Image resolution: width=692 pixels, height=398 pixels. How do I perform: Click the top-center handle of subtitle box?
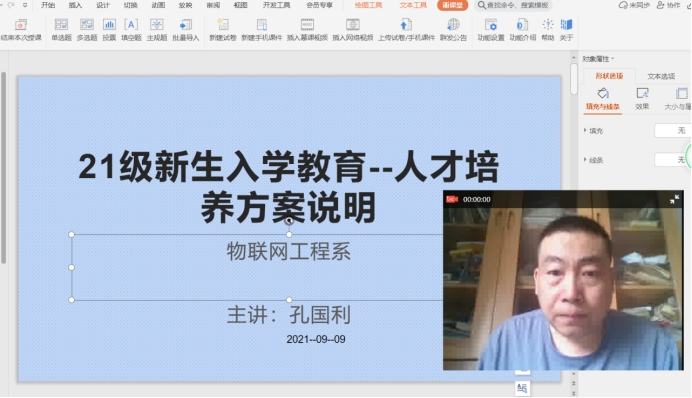click(289, 234)
